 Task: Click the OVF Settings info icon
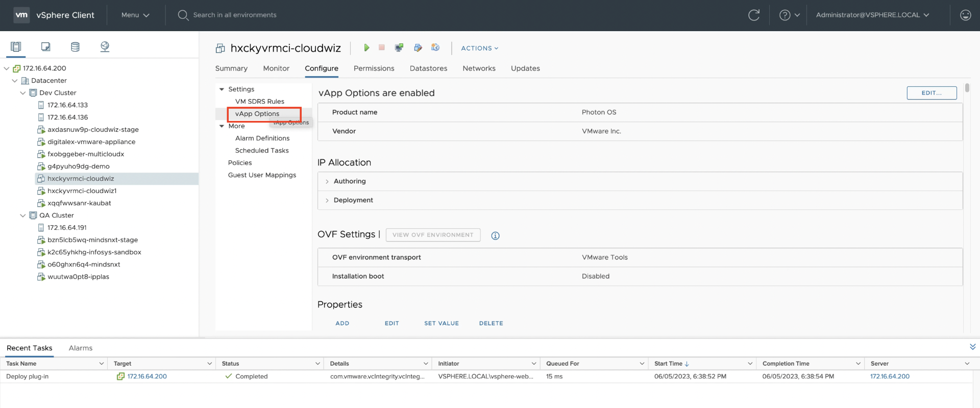click(495, 235)
